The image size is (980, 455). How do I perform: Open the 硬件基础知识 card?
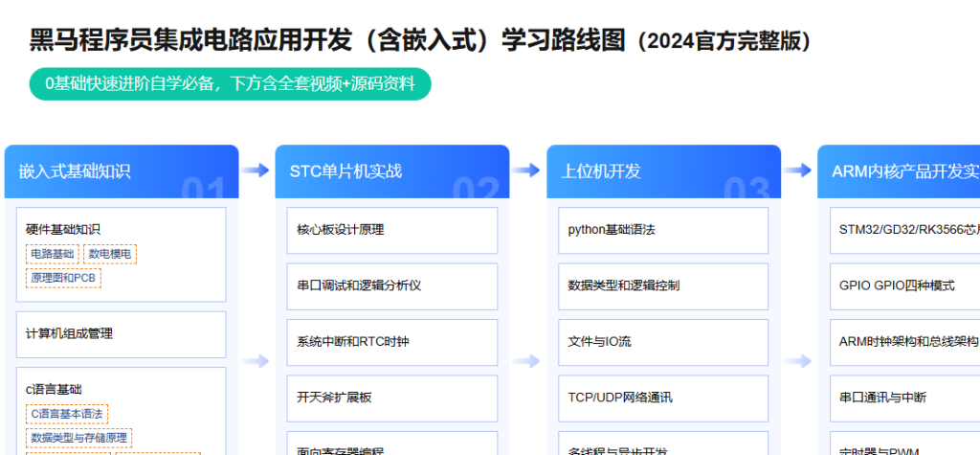point(121,255)
